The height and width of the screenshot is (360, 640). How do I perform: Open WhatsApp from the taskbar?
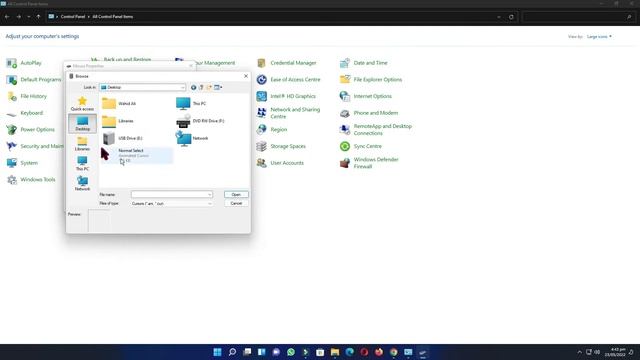[291, 352]
